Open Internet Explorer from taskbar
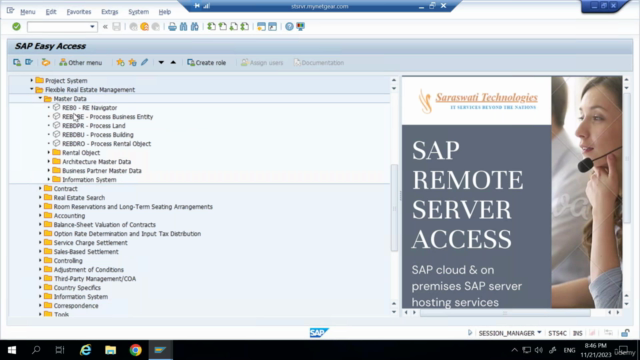This screenshot has width=640, height=360. pyautogui.click(x=85, y=350)
